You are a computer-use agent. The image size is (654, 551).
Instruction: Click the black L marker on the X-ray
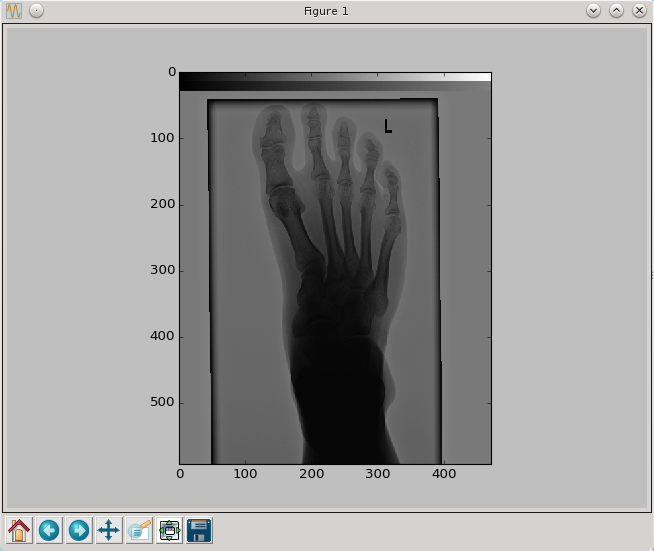(387, 126)
